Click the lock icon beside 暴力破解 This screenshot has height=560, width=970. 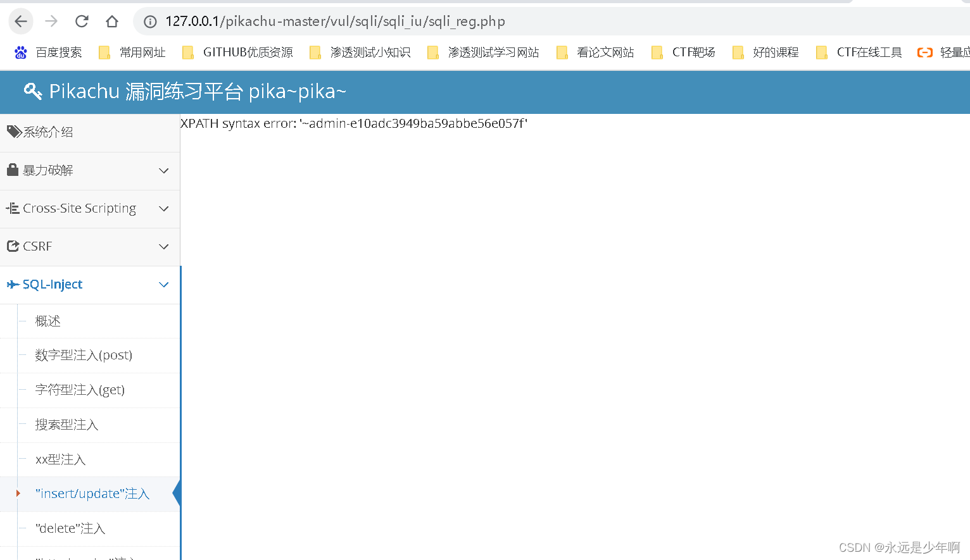(13, 170)
